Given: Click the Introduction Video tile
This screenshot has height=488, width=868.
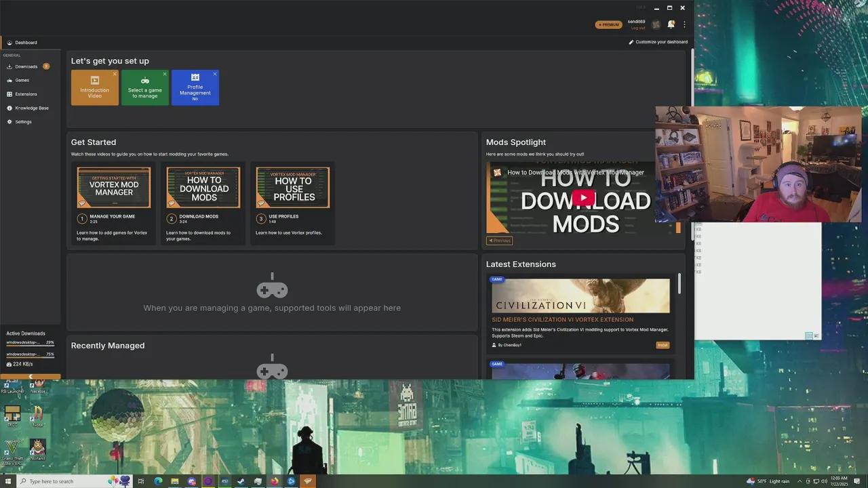Looking at the screenshot, I should point(94,88).
